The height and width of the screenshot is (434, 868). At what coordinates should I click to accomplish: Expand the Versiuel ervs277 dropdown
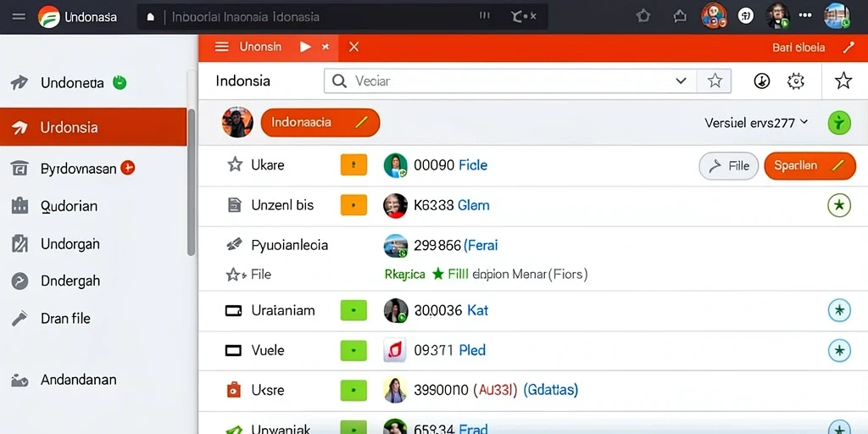(755, 122)
